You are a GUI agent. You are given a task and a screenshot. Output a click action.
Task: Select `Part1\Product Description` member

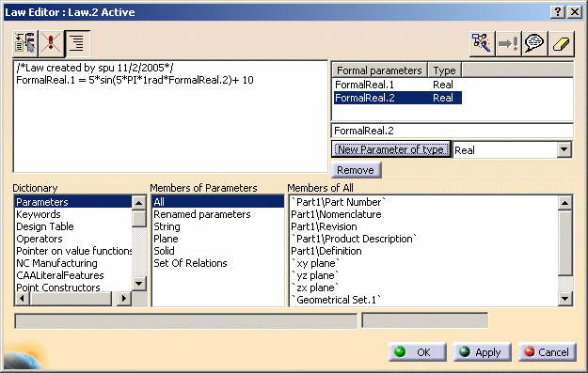354,239
